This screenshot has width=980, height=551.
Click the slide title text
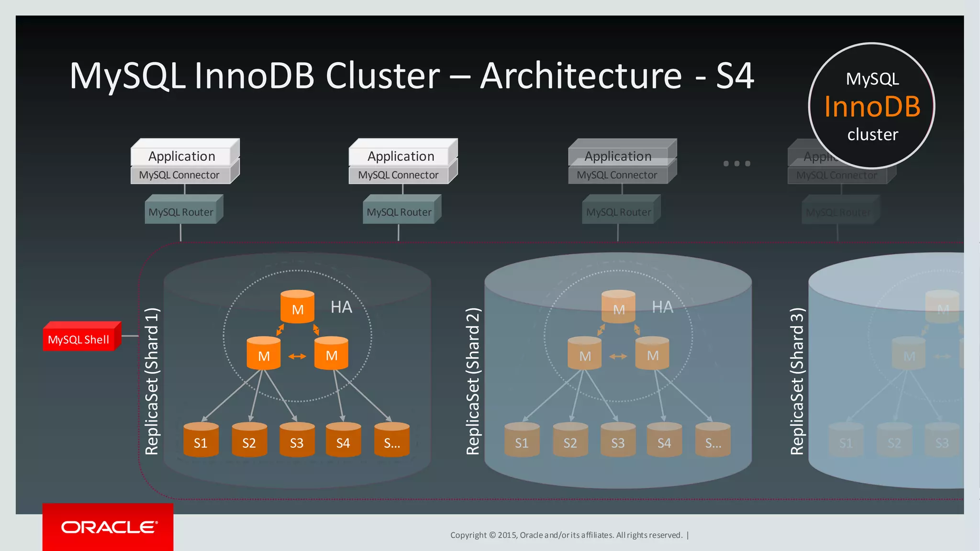tap(412, 76)
